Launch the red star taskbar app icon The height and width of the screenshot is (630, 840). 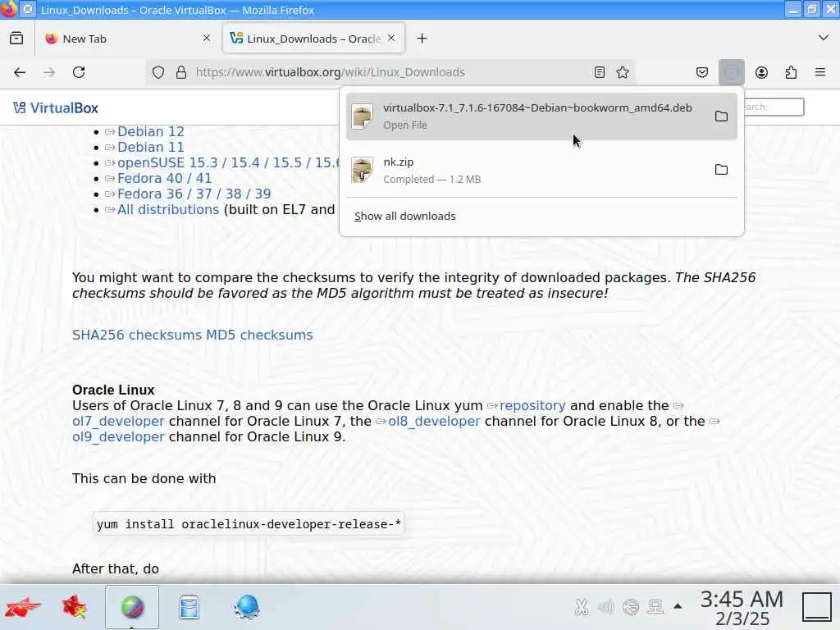point(75,607)
